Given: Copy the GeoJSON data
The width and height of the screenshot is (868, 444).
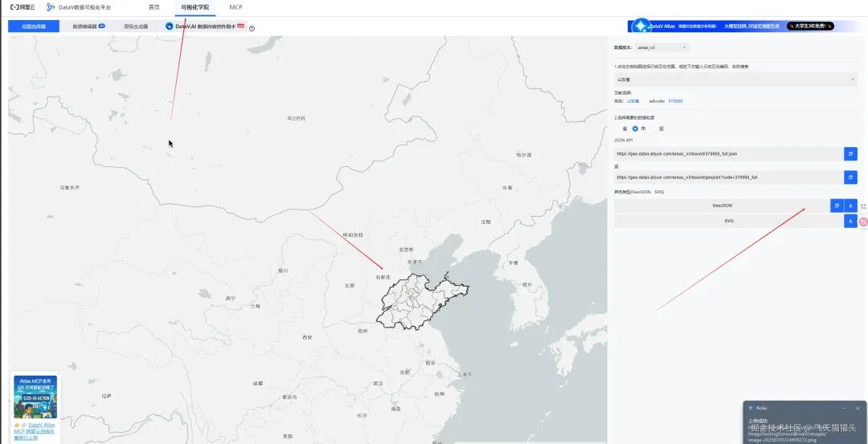Looking at the screenshot, I should 837,206.
